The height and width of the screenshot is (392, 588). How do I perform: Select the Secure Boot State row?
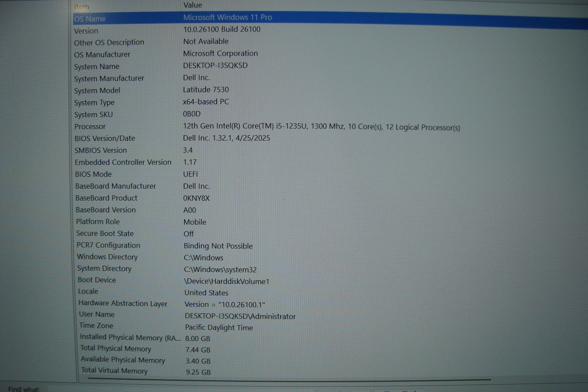(x=105, y=234)
